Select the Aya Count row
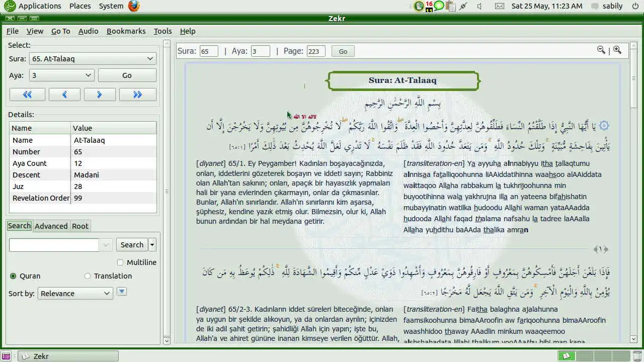Image resolution: width=644 pixels, height=362 pixels. tap(83, 163)
